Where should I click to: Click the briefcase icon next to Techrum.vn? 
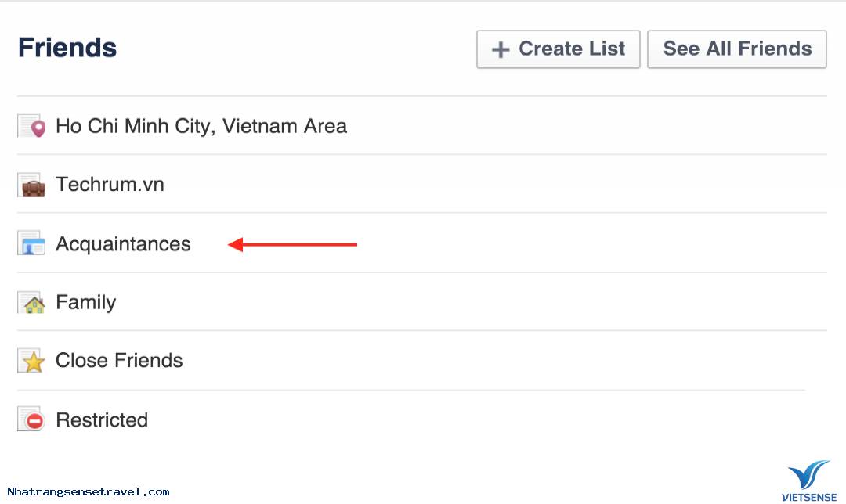click(31, 185)
